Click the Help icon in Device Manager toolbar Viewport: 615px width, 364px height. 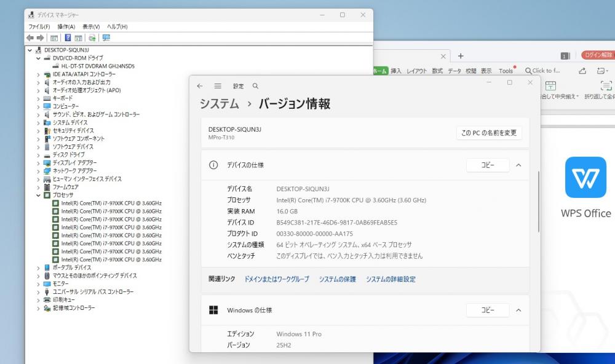(68, 38)
